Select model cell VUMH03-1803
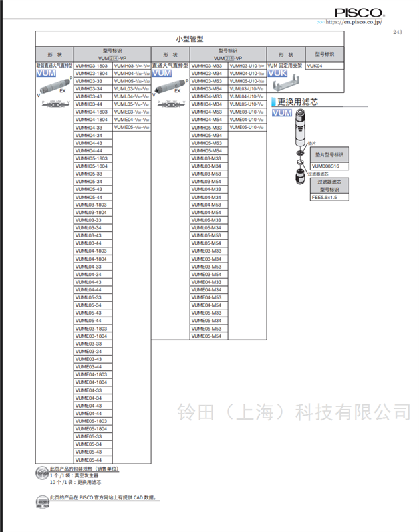 [93, 66]
